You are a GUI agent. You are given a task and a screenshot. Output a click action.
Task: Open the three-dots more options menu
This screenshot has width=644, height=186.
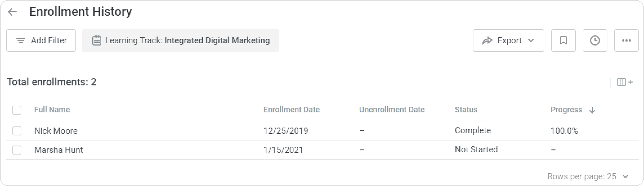click(626, 40)
